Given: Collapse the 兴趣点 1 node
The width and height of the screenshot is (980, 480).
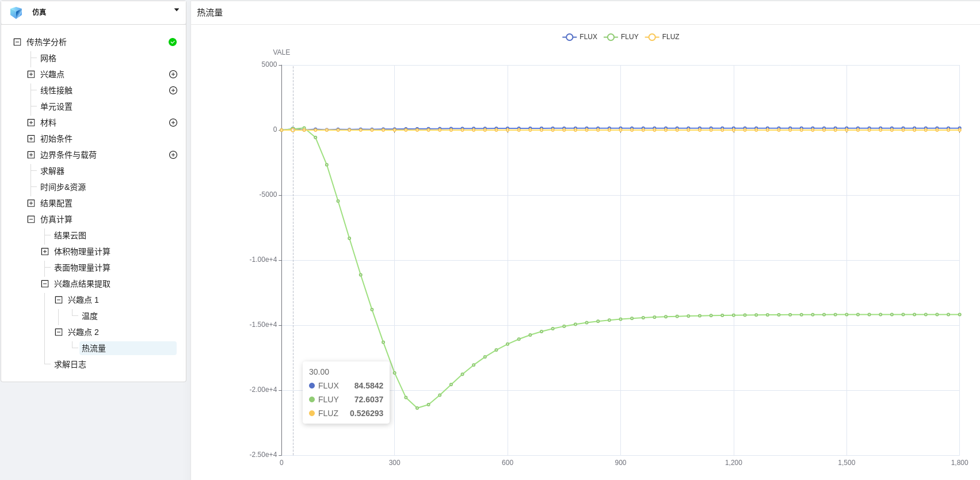Looking at the screenshot, I should 59,300.
